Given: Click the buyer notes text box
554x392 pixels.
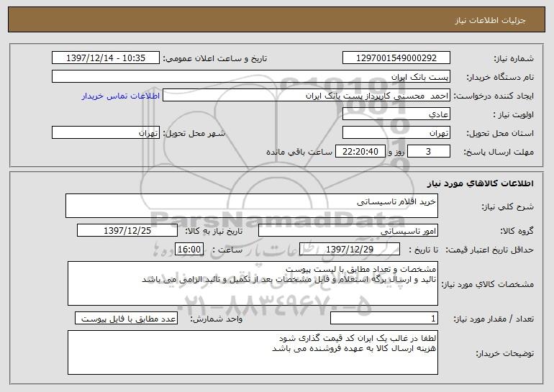Looking at the screenshot, I should click(253, 352).
